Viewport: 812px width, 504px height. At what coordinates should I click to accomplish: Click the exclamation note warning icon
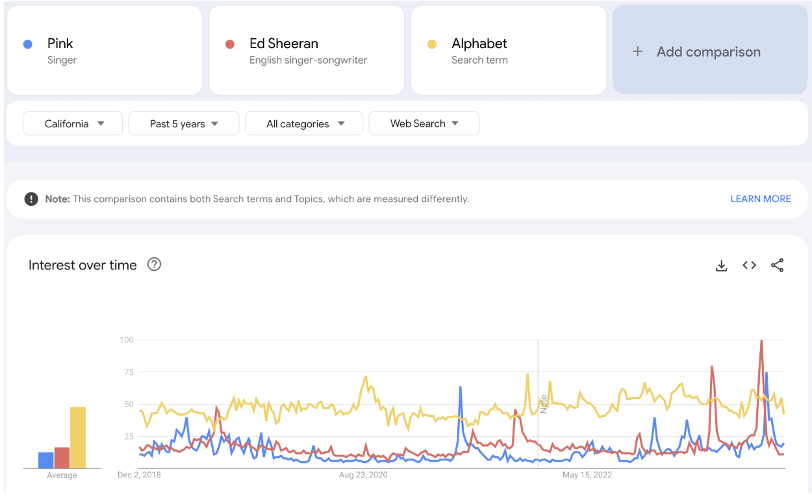[31, 199]
